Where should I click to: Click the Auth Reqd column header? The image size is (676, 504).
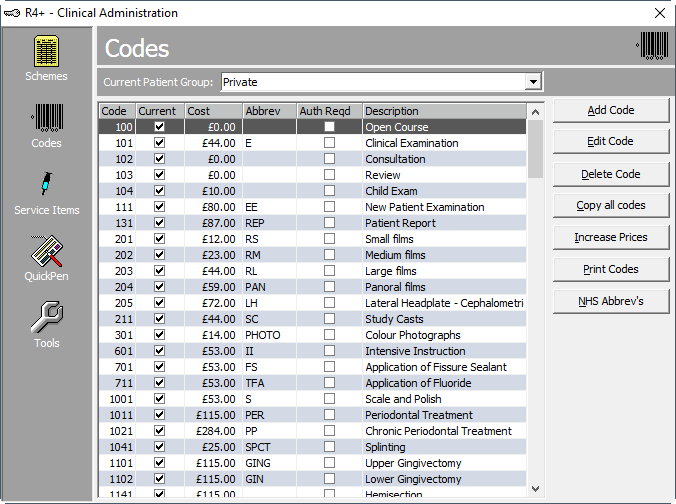tap(330, 111)
